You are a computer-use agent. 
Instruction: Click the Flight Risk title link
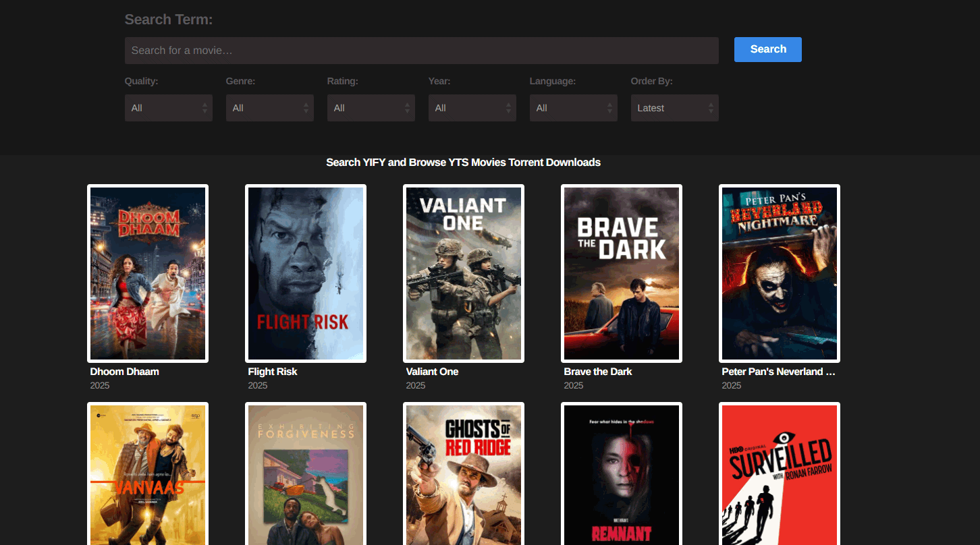(x=273, y=372)
